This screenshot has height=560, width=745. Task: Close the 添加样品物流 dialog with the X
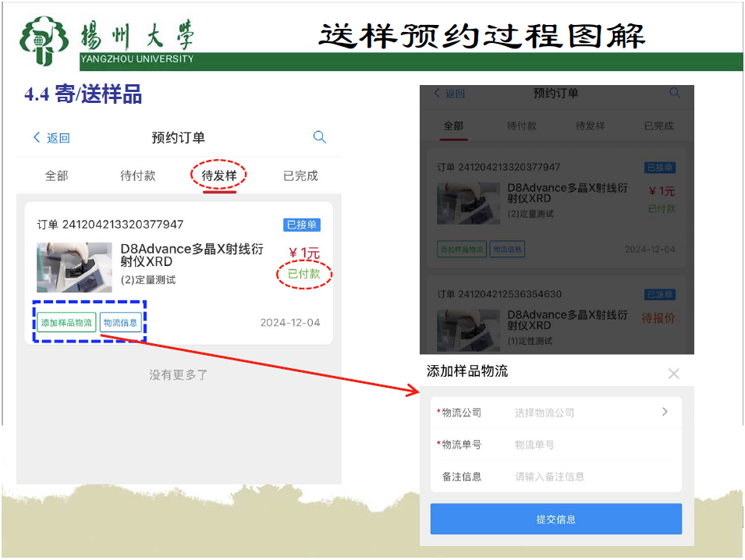coord(673,374)
